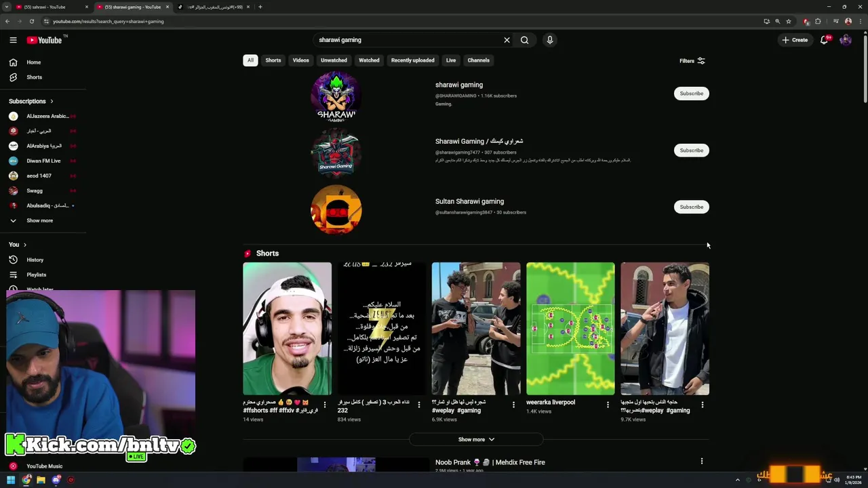Show hidden system tray icons
868x488 pixels.
click(738, 480)
